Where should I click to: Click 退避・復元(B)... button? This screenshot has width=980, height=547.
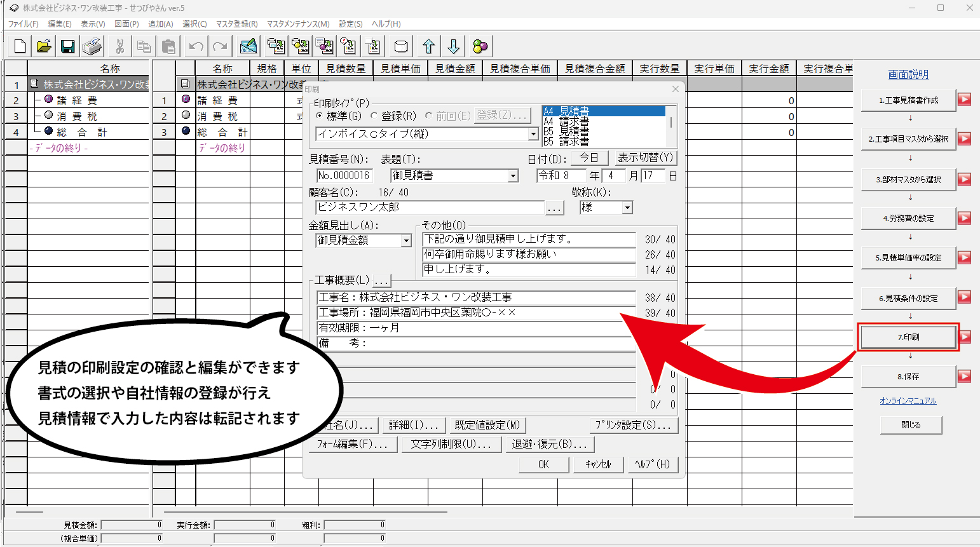point(550,444)
